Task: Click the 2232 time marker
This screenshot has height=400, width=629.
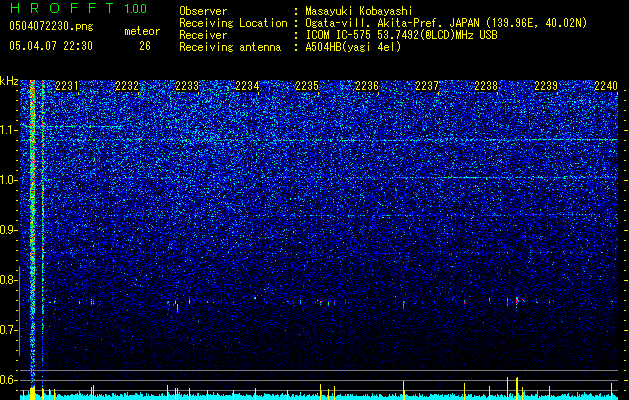Action: (127, 86)
